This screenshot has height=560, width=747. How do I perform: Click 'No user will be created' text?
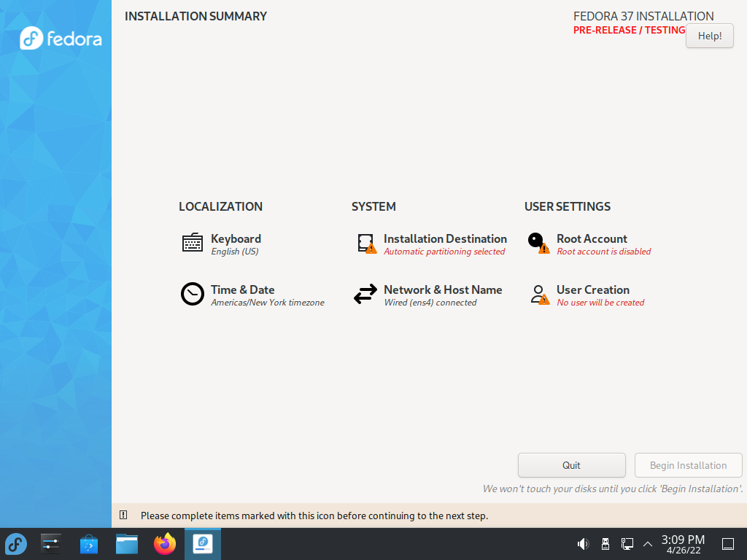[600, 303]
